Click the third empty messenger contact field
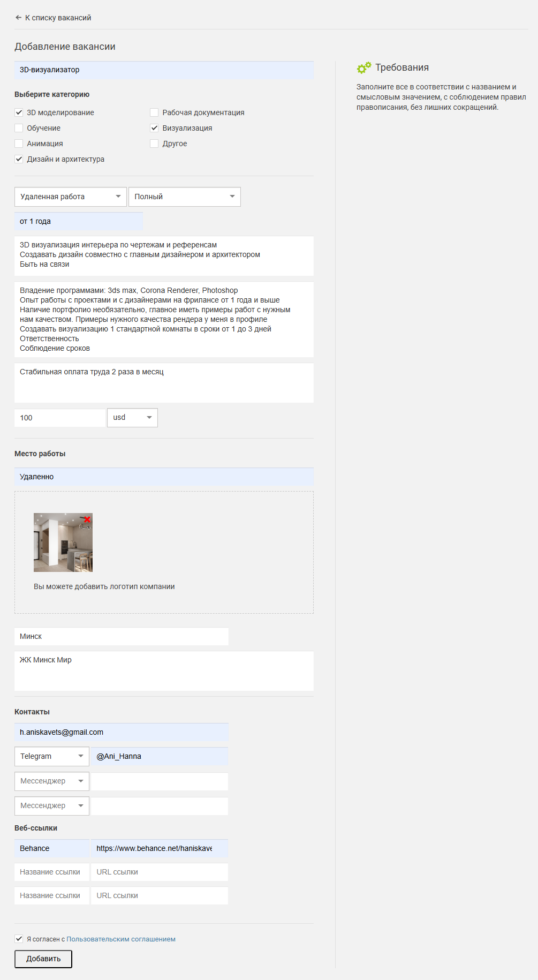This screenshot has width=538, height=980. [160, 806]
